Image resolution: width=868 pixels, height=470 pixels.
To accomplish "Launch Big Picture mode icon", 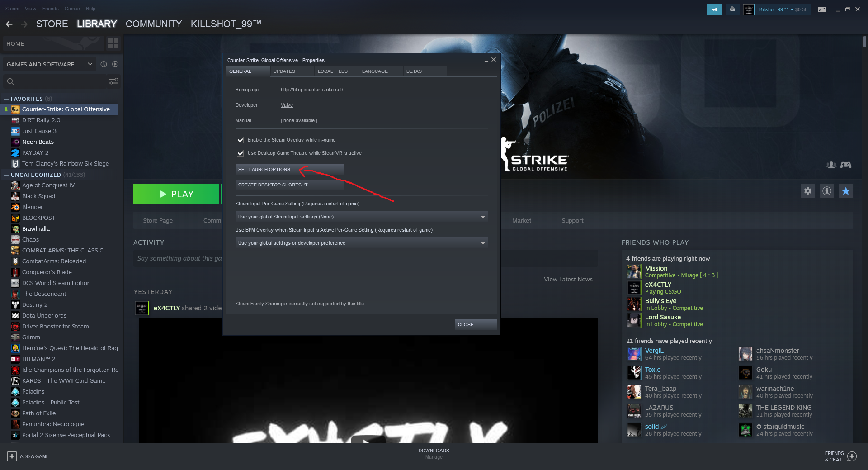I will (822, 9).
